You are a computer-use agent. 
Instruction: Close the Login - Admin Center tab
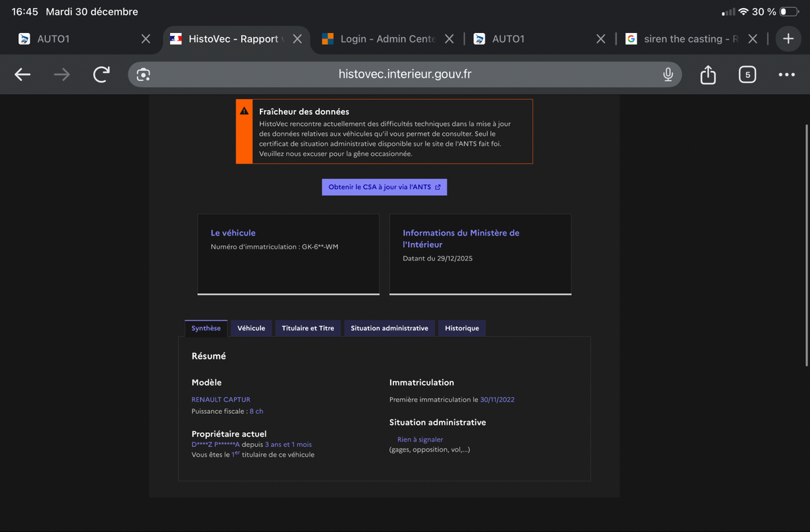click(x=450, y=39)
